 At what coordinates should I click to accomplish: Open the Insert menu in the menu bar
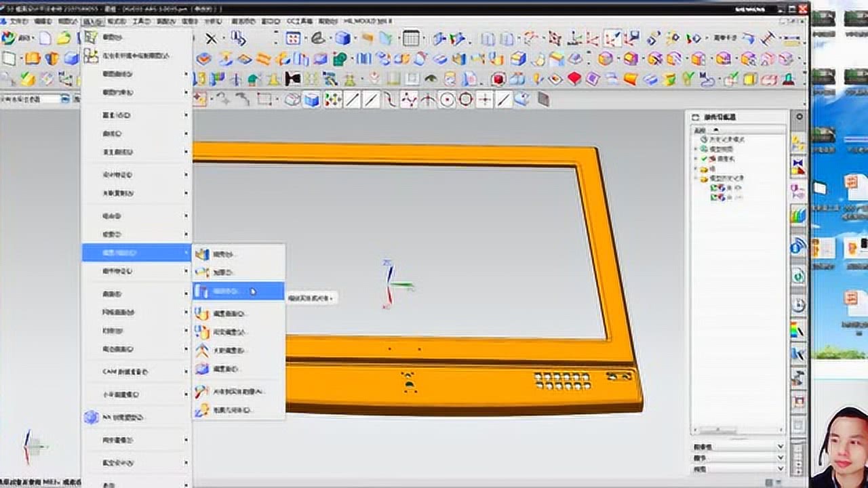tap(92, 22)
